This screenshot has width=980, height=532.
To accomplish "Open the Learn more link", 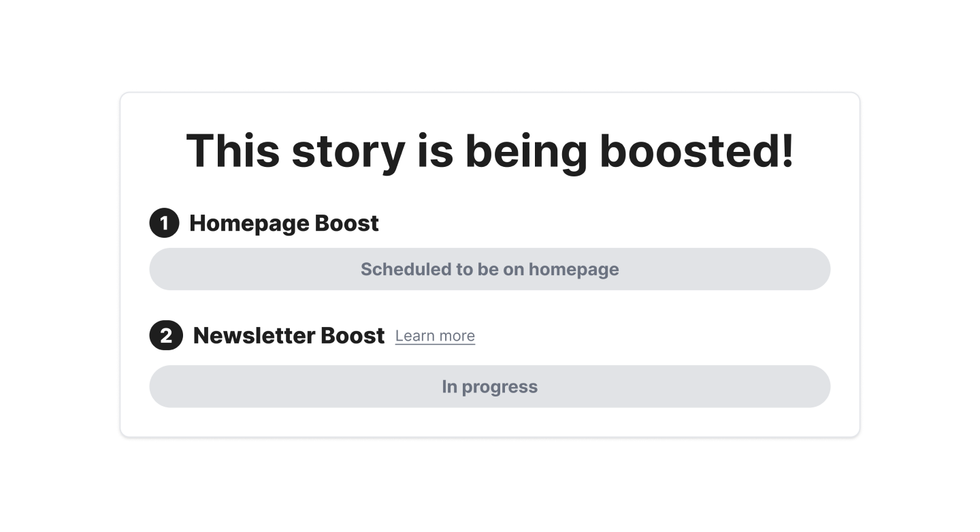I will click(435, 336).
